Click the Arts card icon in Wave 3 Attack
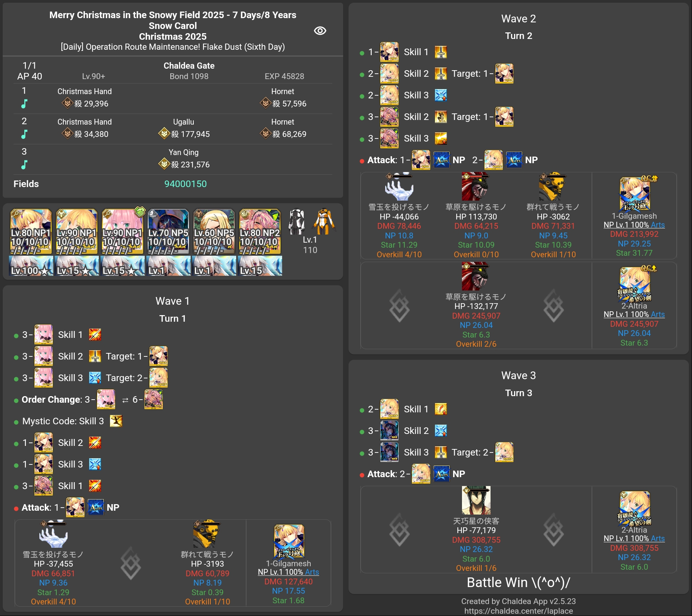This screenshot has height=616, width=692. pos(442,474)
